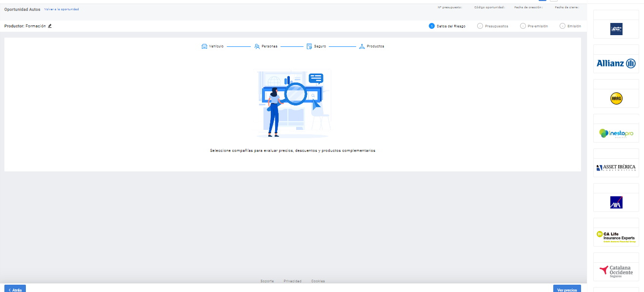Click the Volver a la oportunidad link

pos(61,9)
